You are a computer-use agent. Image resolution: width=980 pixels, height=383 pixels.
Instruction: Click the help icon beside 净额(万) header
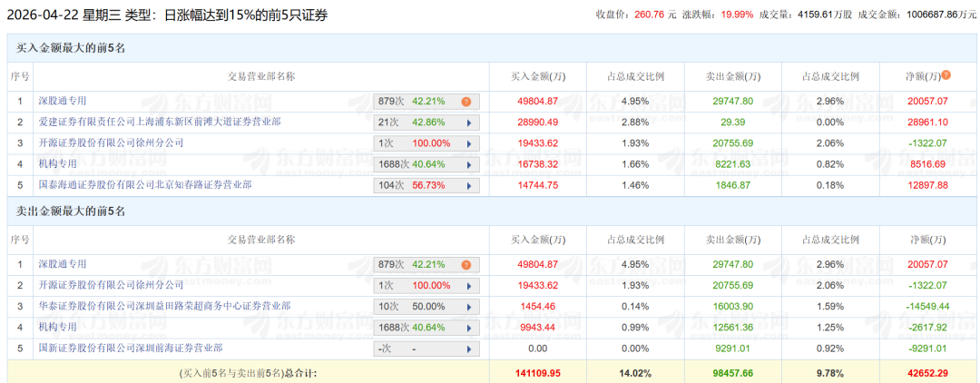point(946,75)
